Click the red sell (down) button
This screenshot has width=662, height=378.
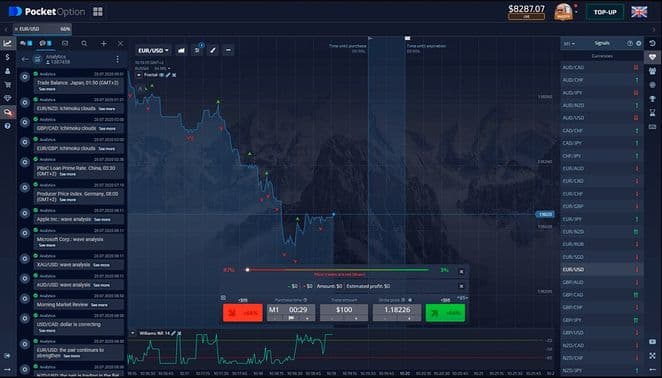[x=242, y=313]
